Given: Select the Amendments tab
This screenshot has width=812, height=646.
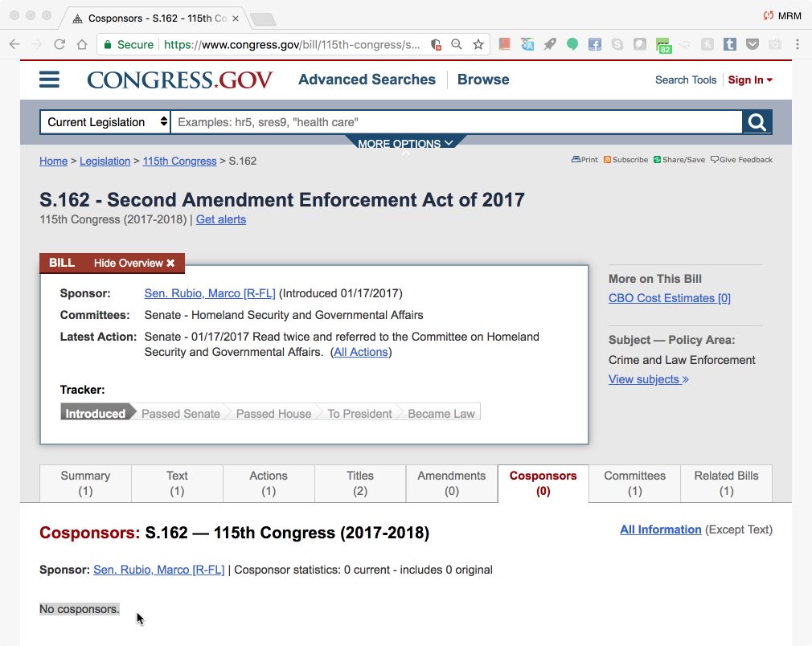Looking at the screenshot, I should point(452,484).
